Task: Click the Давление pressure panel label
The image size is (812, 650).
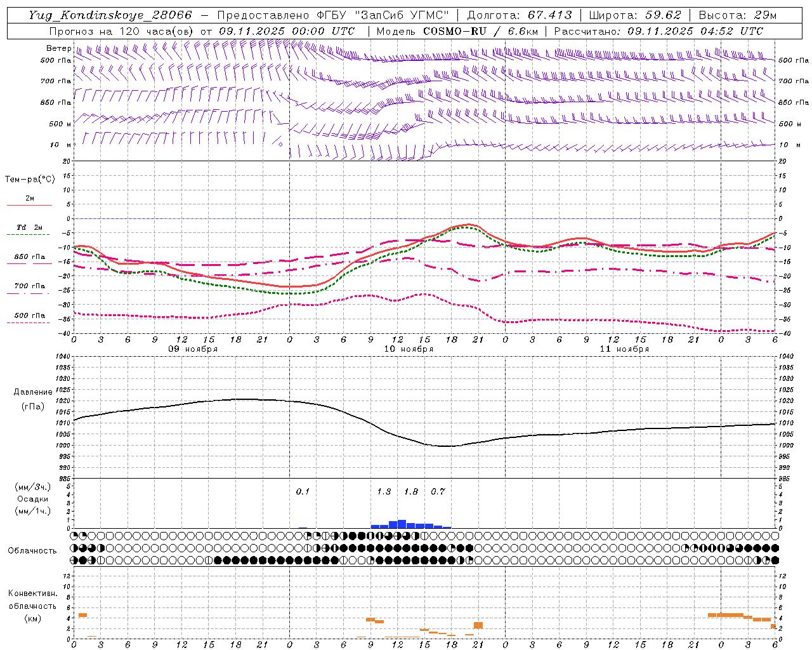Action: 33,392
